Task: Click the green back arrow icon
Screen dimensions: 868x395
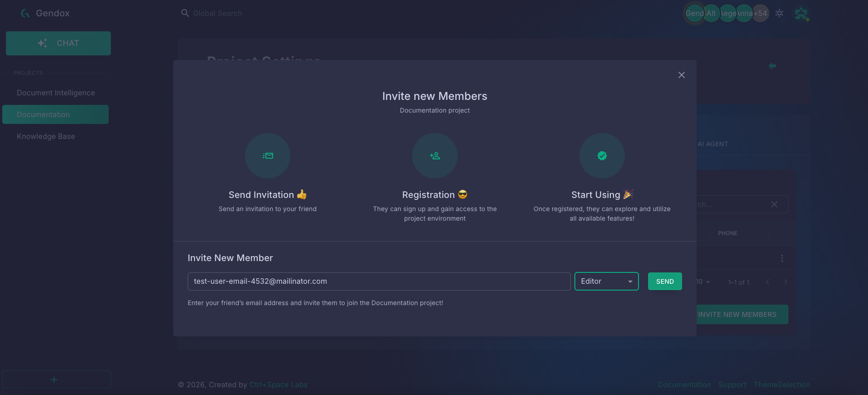Action: coord(772,66)
